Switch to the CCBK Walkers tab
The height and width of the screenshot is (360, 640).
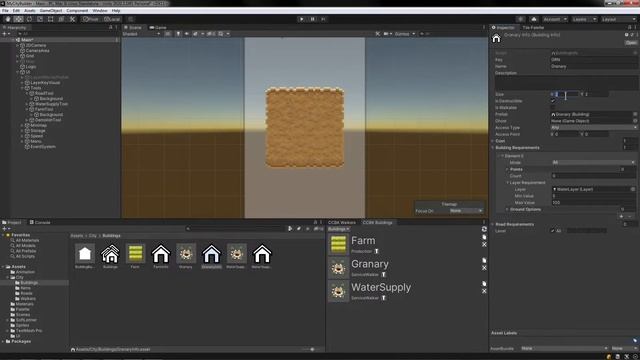pyautogui.click(x=342, y=222)
